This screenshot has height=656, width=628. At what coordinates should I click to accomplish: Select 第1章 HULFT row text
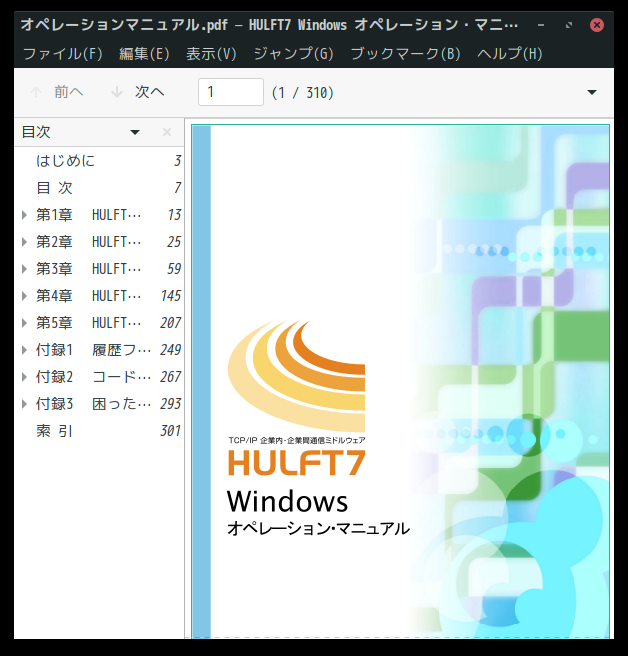click(x=89, y=215)
